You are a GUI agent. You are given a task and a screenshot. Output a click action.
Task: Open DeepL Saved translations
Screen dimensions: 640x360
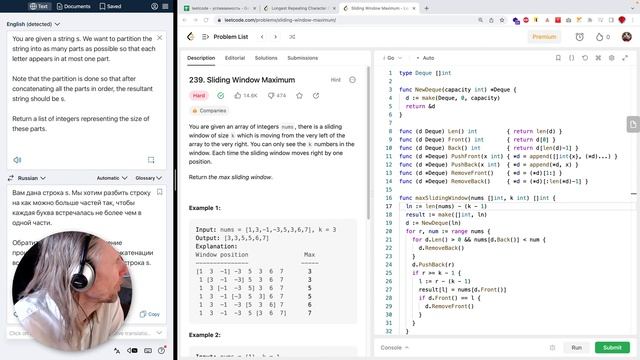pos(110,6)
